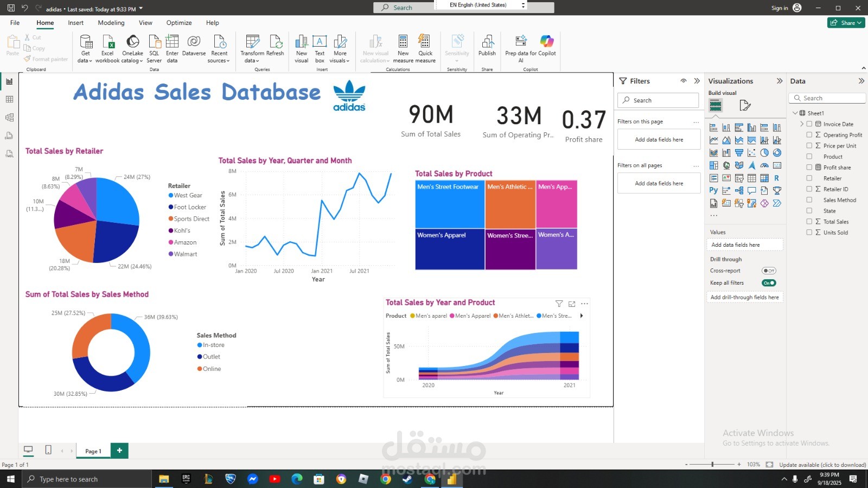Collapse the Data pane

tap(861, 81)
